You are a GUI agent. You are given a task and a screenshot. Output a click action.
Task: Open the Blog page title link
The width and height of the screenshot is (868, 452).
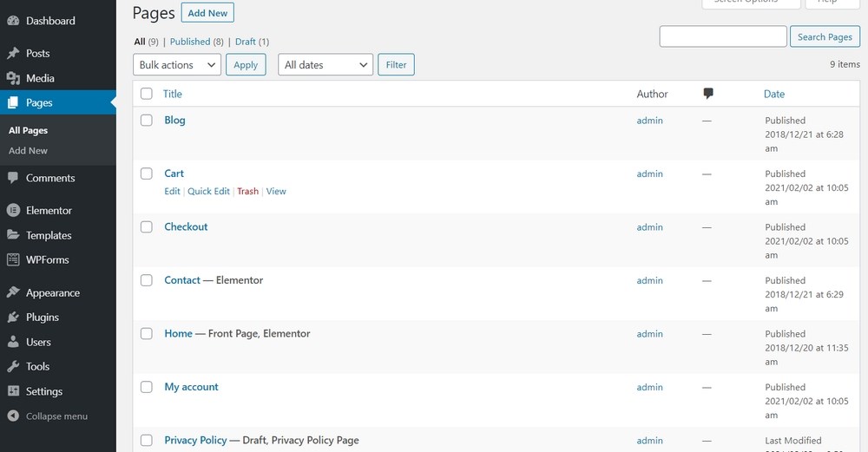[175, 120]
